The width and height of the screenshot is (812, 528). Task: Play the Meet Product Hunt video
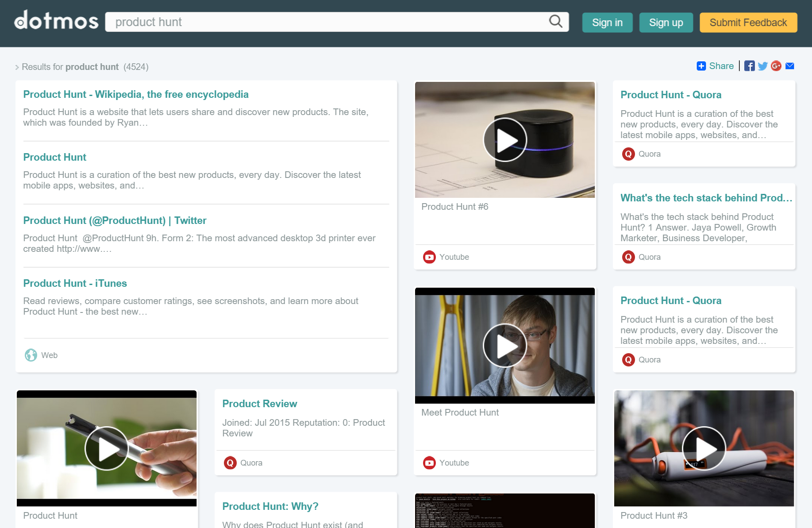click(505, 346)
